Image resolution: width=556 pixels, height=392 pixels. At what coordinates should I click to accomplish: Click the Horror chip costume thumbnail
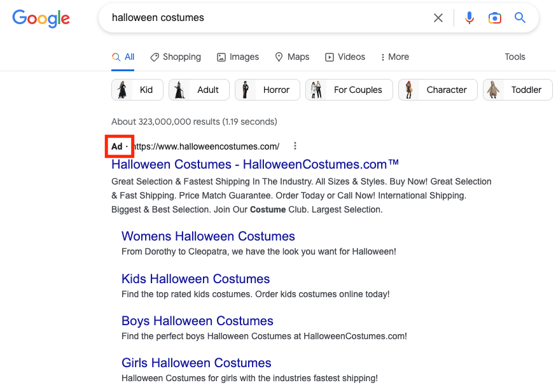(x=246, y=90)
